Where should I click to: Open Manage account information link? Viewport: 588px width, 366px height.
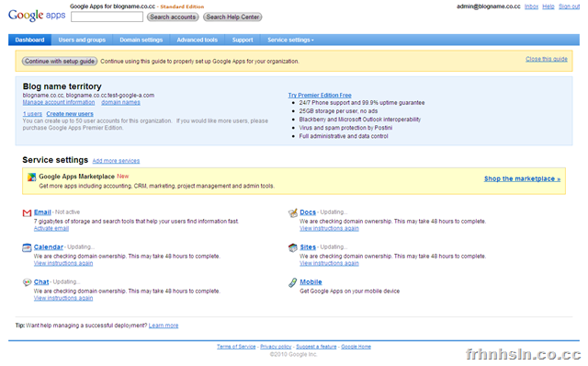pyautogui.click(x=59, y=102)
